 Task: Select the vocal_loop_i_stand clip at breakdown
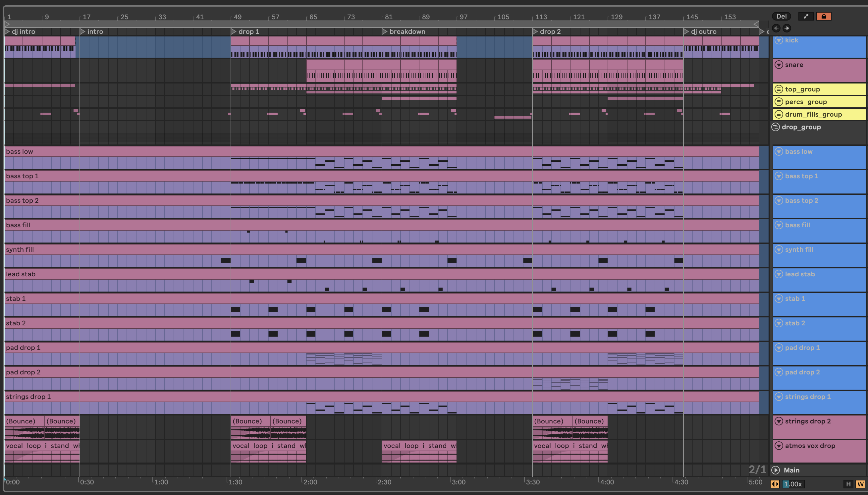coord(419,452)
